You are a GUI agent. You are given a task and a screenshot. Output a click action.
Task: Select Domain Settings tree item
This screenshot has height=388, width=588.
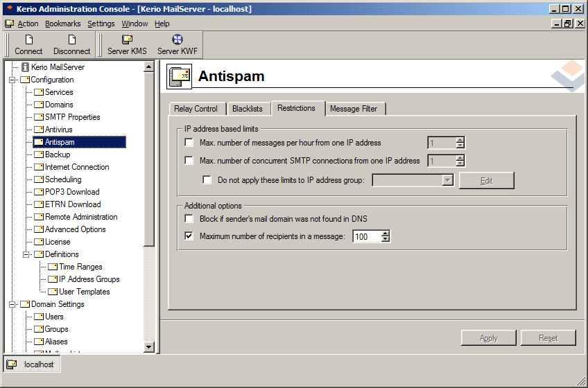click(x=58, y=304)
